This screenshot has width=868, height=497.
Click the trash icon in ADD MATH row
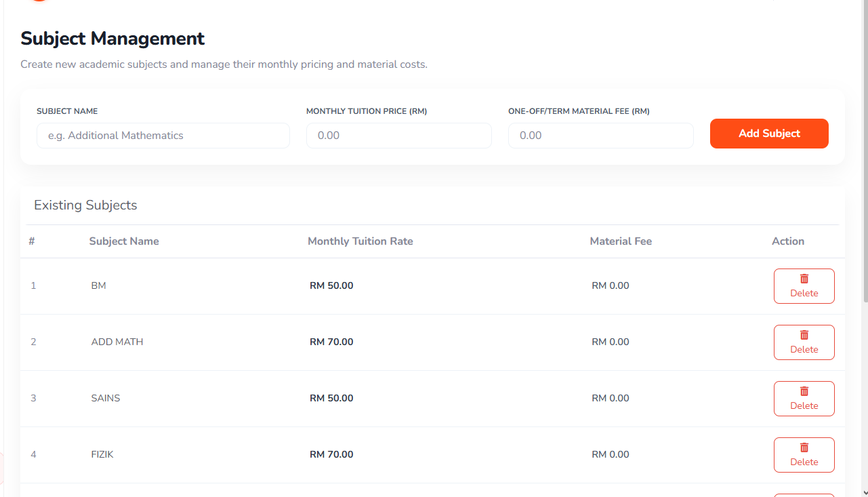pyautogui.click(x=804, y=335)
